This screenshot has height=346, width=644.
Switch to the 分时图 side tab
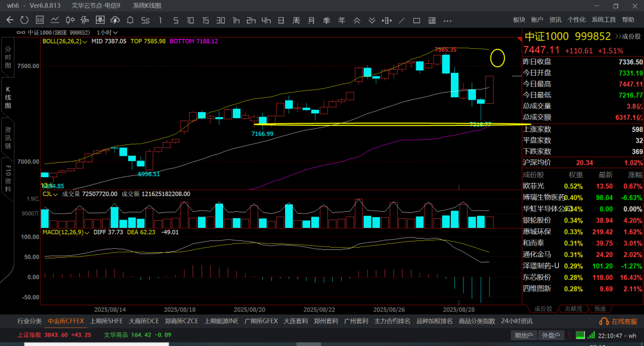click(8, 57)
